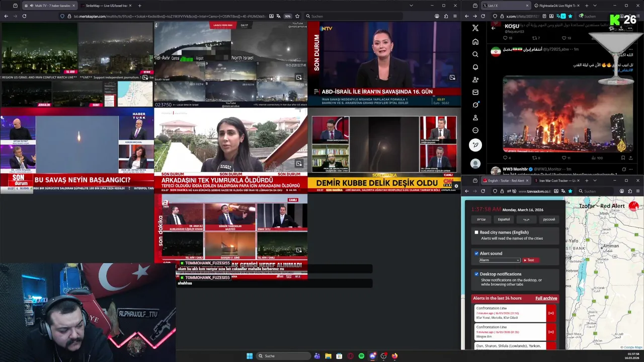Switch Tzofar language to Español
This screenshot has width=644, height=362.
point(504,219)
